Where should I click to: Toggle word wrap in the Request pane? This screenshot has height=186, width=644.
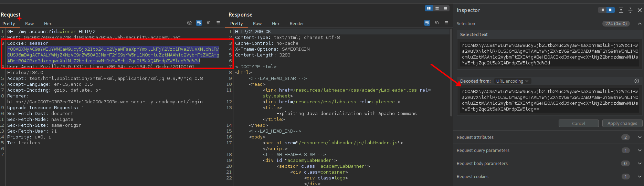(x=199, y=23)
